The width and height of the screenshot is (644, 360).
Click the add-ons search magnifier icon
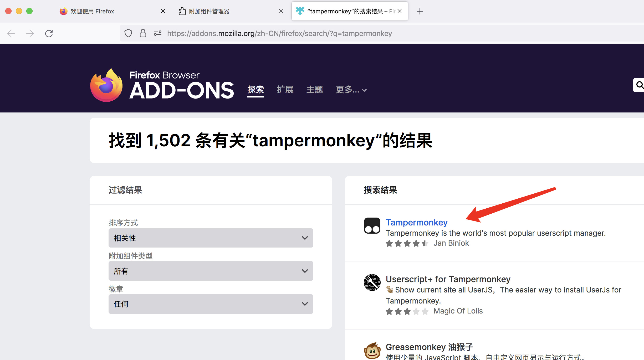coord(640,85)
